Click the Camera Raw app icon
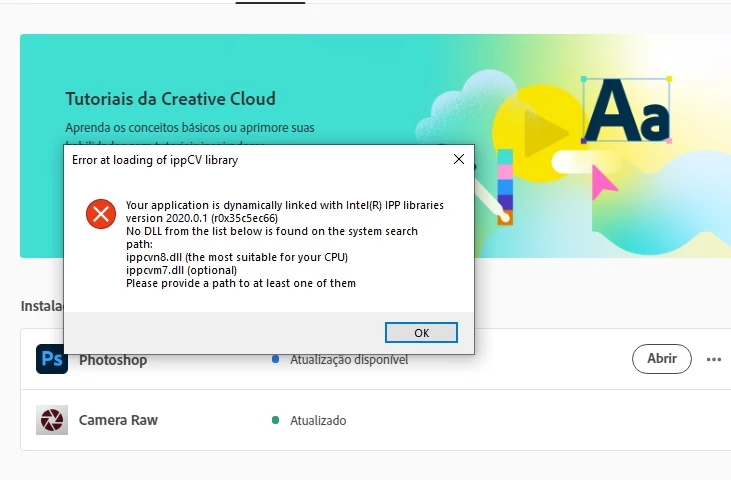 point(52,420)
